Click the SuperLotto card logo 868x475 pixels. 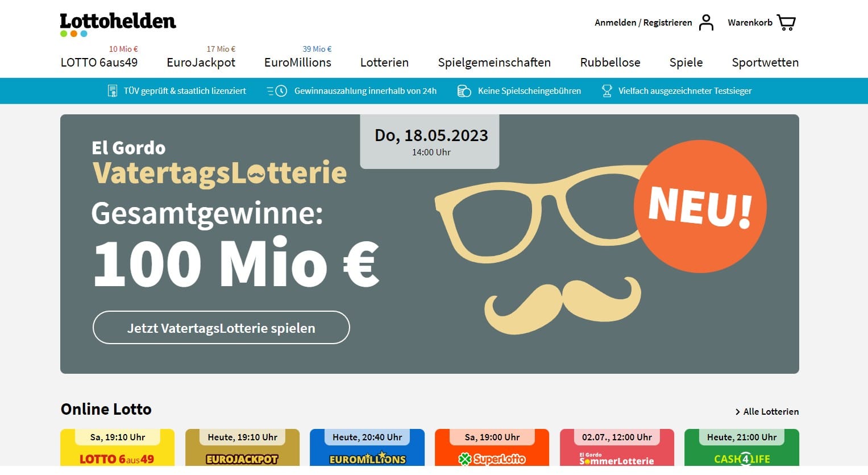pos(492,459)
